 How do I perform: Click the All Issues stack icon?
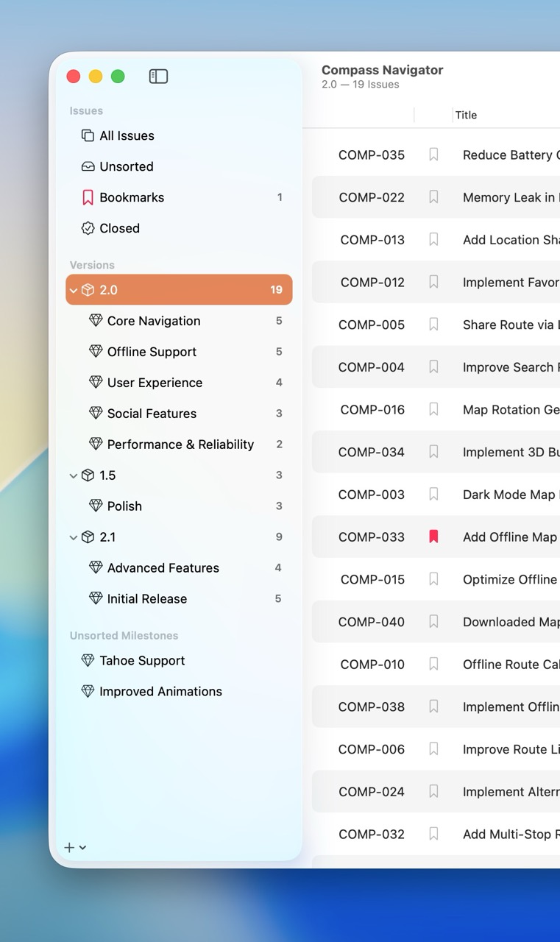pyautogui.click(x=88, y=135)
